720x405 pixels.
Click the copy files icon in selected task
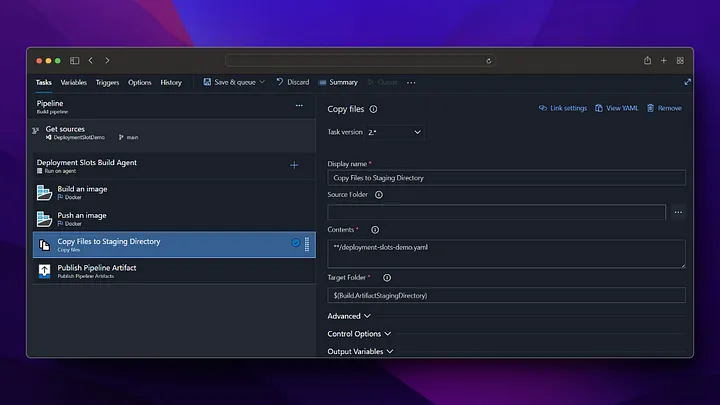tap(44, 245)
